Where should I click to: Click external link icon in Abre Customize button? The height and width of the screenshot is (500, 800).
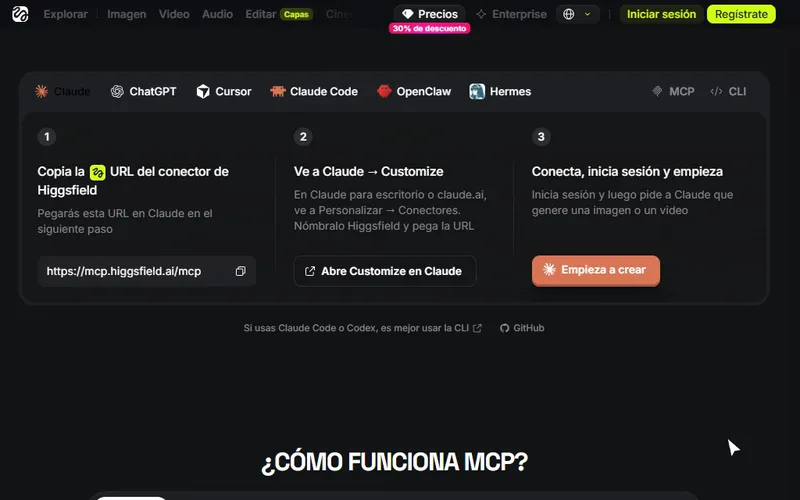tap(310, 271)
